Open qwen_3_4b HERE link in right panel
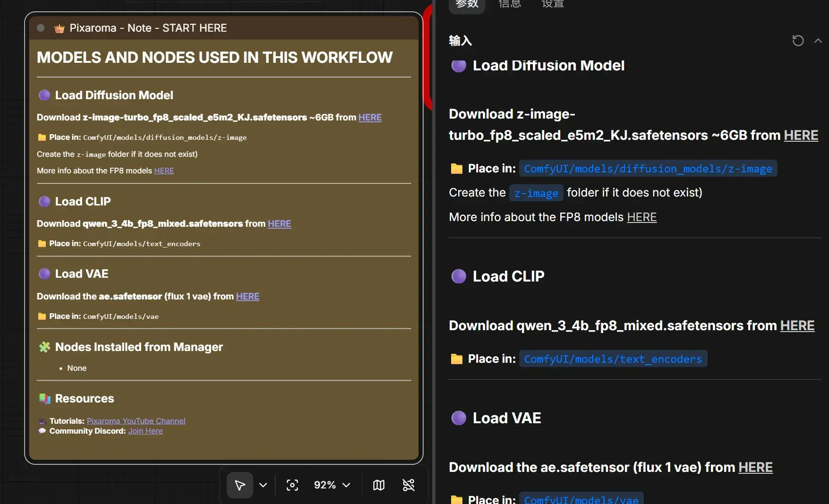 [x=797, y=325]
